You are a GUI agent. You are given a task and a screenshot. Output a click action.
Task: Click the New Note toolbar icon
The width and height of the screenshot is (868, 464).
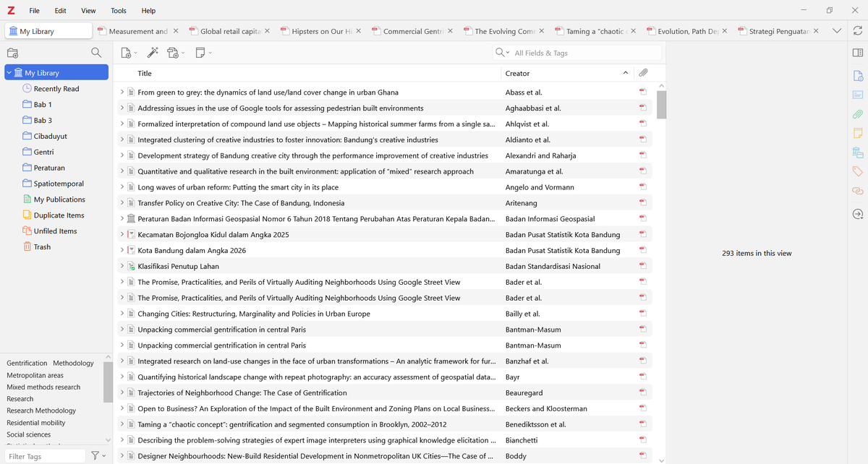point(202,53)
